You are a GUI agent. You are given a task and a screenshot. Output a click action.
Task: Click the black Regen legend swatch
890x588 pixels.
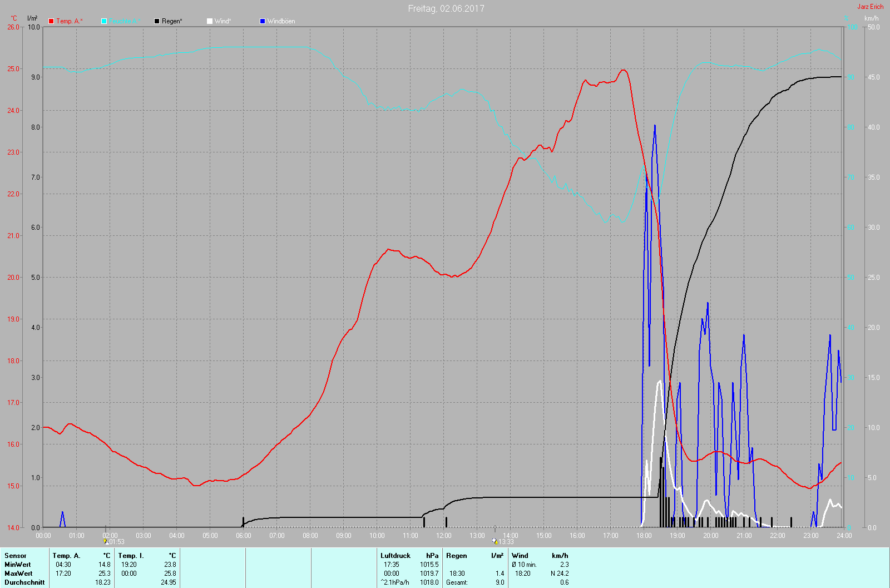157,21
